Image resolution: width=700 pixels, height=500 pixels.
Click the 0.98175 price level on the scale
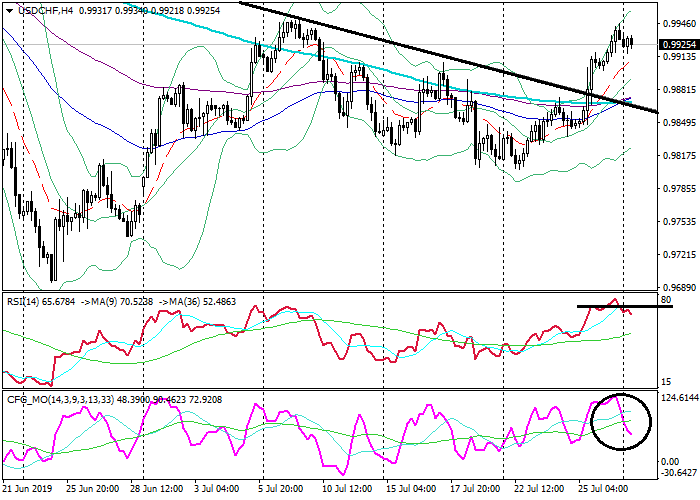click(679, 156)
